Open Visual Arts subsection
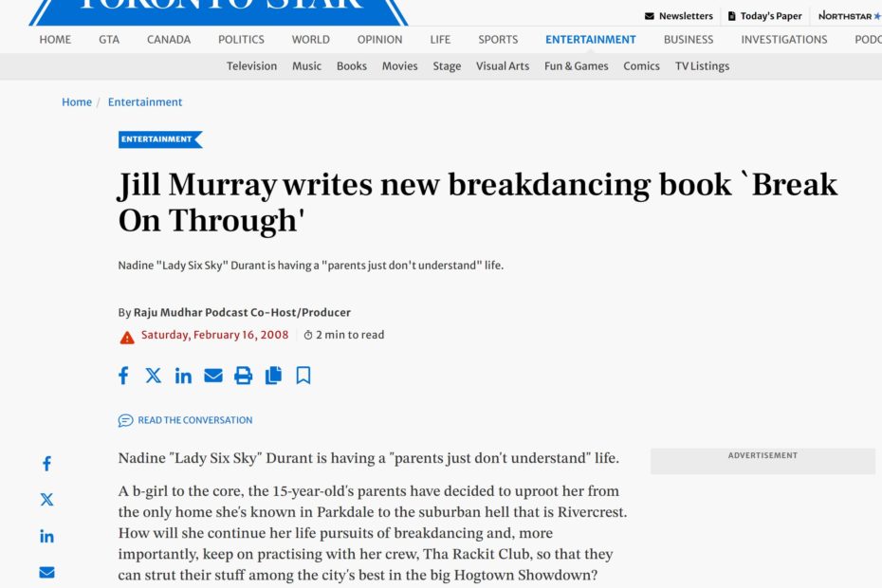The image size is (882, 588). (503, 66)
